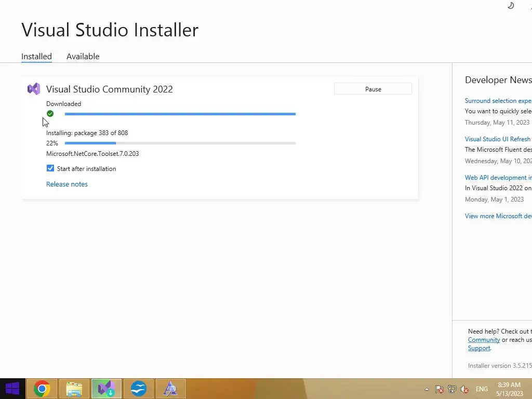532x399 pixels.
Task: Open the network status tray icon
Action: point(452,389)
